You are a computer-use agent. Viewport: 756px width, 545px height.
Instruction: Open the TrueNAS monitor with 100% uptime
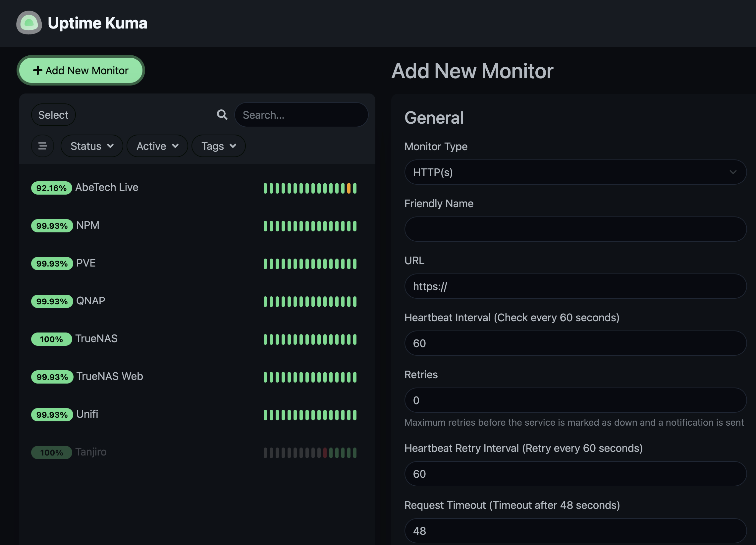tap(197, 339)
